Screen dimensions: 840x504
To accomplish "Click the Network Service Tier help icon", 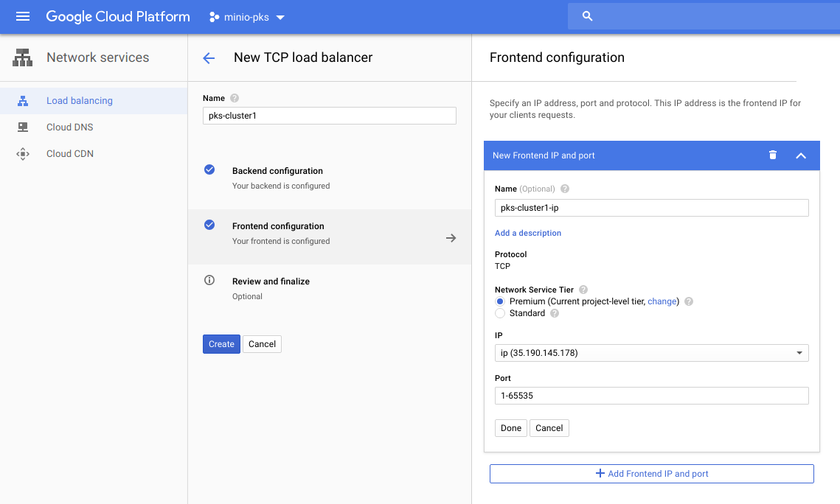I will pos(583,290).
